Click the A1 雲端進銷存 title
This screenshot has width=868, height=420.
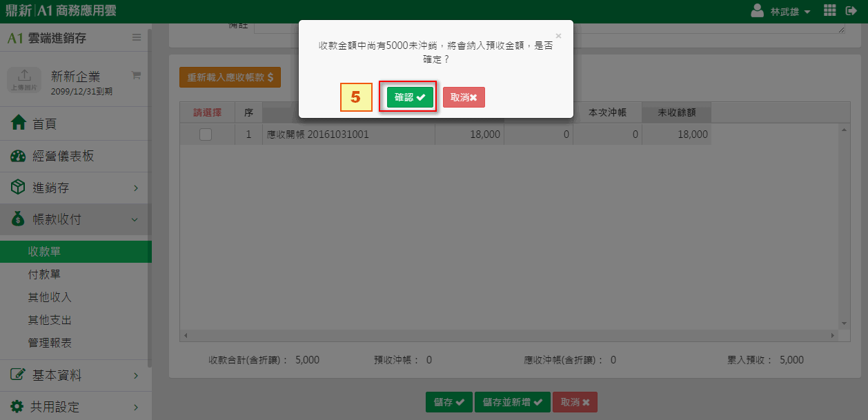click(47, 38)
